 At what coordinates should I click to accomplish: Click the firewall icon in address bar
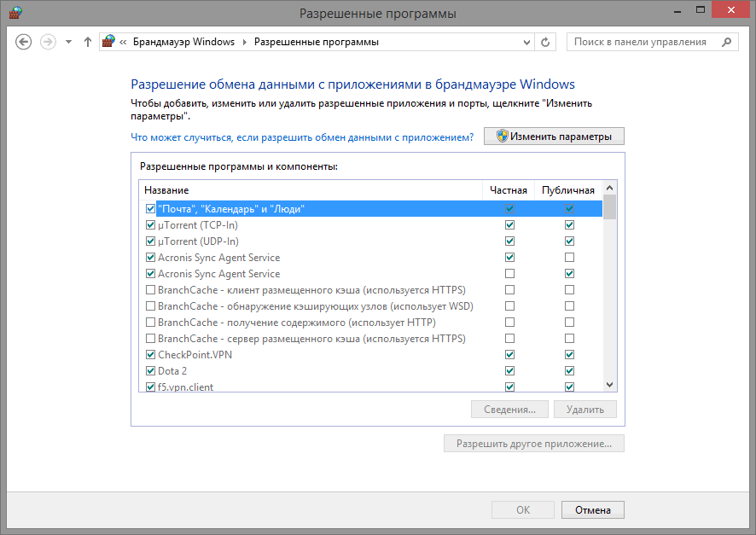coord(108,42)
